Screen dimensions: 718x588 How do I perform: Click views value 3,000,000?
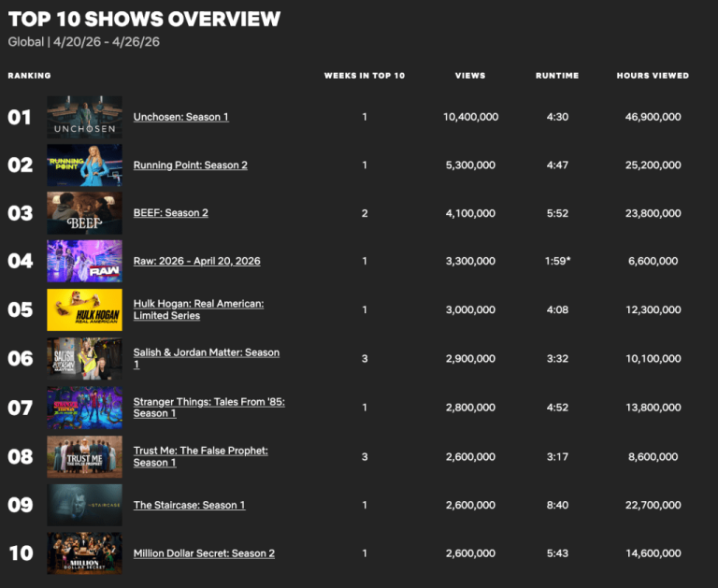pyautogui.click(x=471, y=309)
